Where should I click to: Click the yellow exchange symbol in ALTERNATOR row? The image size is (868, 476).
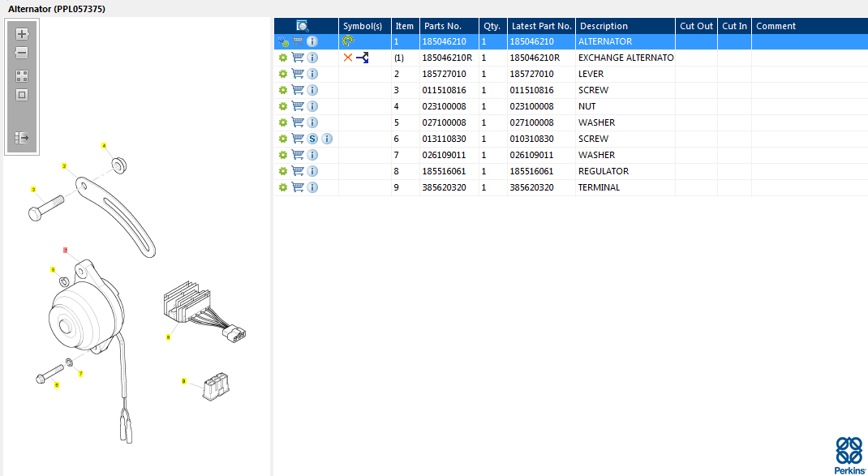tap(349, 41)
